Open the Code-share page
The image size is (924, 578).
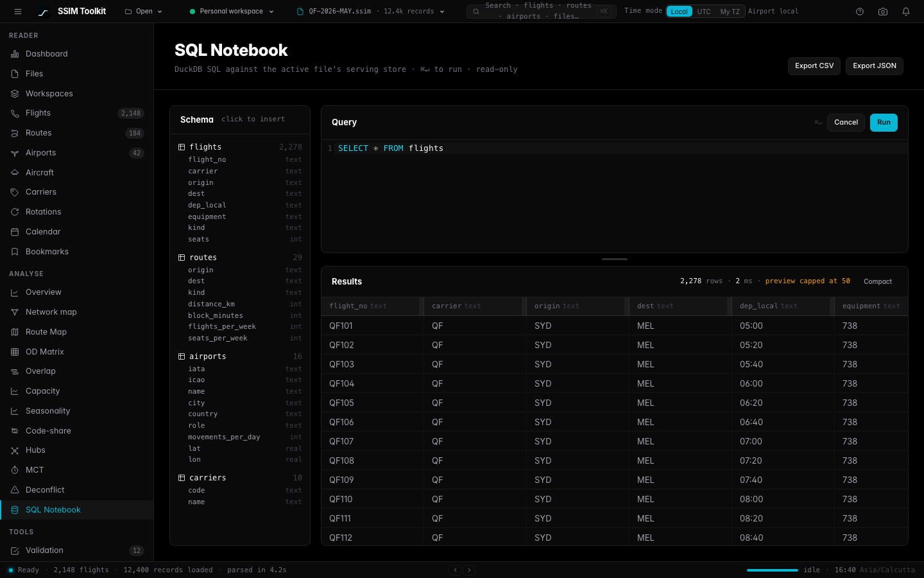pyautogui.click(x=77, y=431)
